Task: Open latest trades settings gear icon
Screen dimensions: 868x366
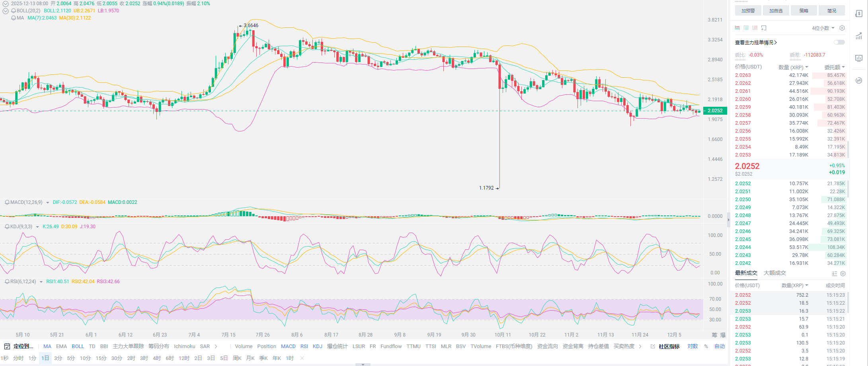Action: tap(843, 274)
